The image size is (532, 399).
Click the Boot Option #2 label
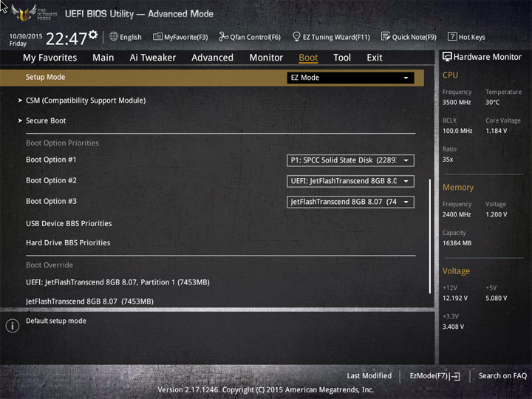[51, 180]
